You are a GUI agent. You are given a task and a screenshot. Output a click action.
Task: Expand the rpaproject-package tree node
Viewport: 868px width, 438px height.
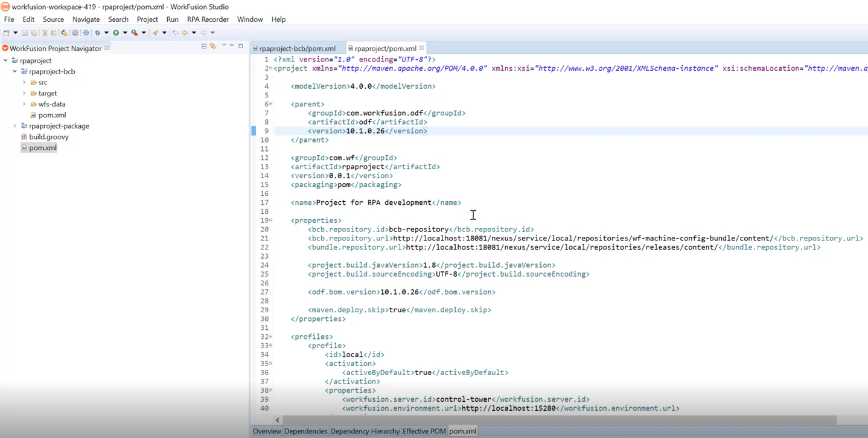(x=15, y=126)
